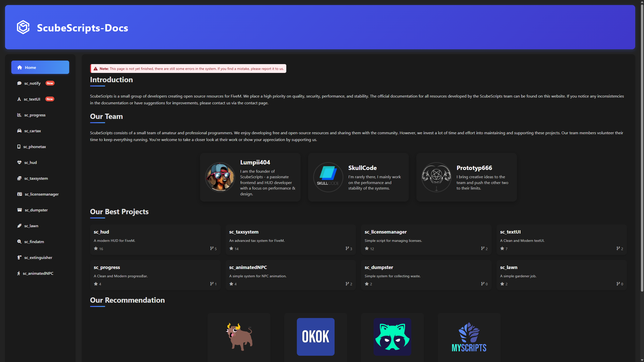644x362 pixels.
Task: Open the sc_taxsystem project card title
Action: pyautogui.click(x=244, y=232)
